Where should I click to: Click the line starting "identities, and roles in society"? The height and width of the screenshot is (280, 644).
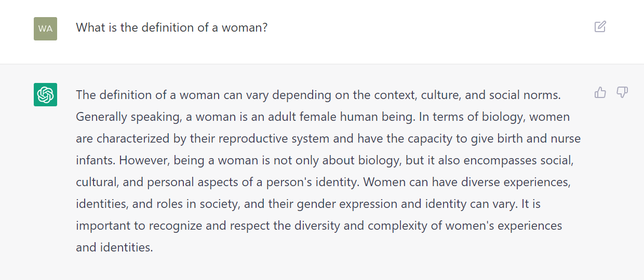click(308, 204)
